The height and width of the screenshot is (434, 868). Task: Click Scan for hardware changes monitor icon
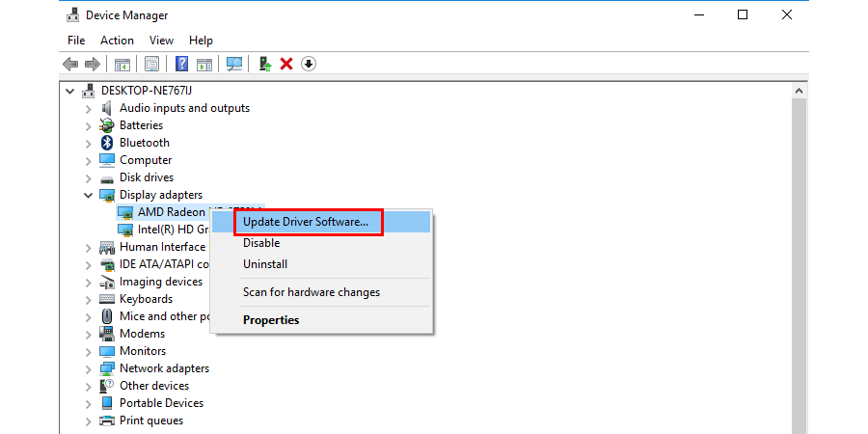click(x=234, y=65)
